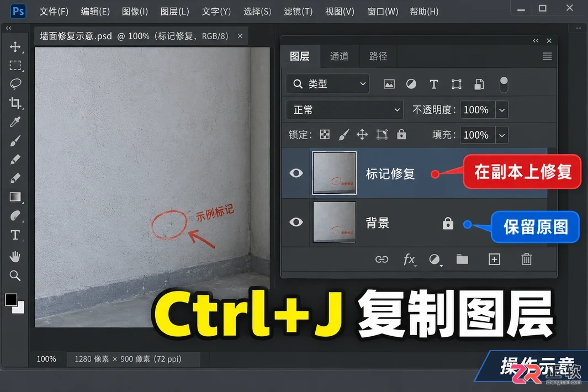Screen dimensions: 588x392
Task: Open 图层(L) menu
Action: point(175,12)
